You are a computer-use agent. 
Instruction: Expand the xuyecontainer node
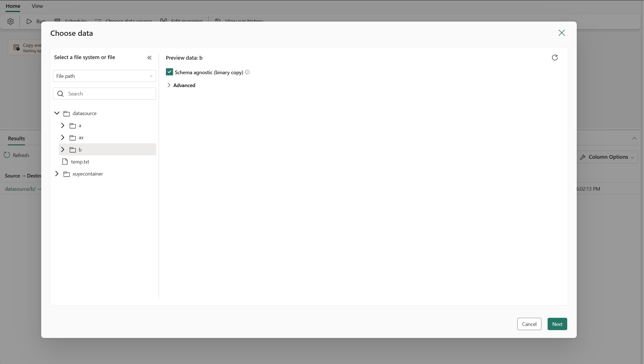(x=57, y=174)
